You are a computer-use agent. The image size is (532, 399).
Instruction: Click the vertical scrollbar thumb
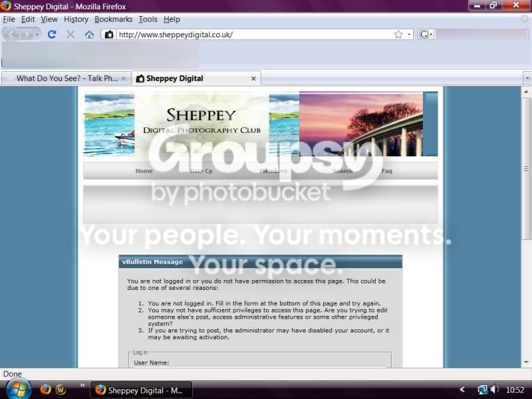point(526,168)
